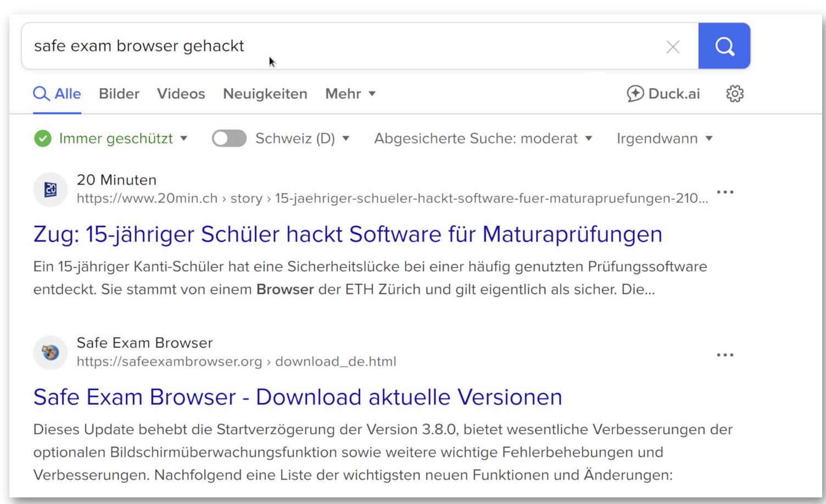Viewport: 826px width, 504px height.
Task: Click the 20 Minuten site favicon
Action: (51, 189)
